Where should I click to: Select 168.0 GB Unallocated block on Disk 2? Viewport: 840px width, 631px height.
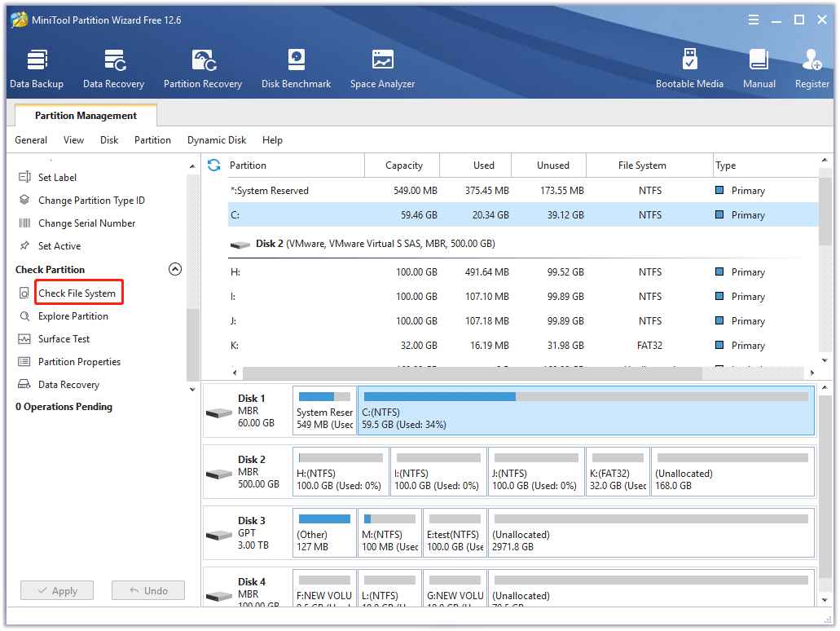732,472
